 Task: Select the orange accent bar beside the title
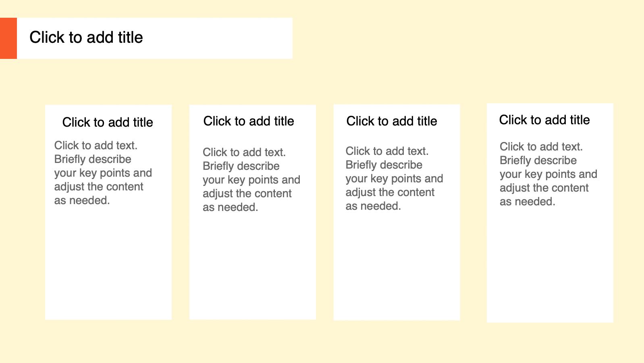[x=8, y=38]
